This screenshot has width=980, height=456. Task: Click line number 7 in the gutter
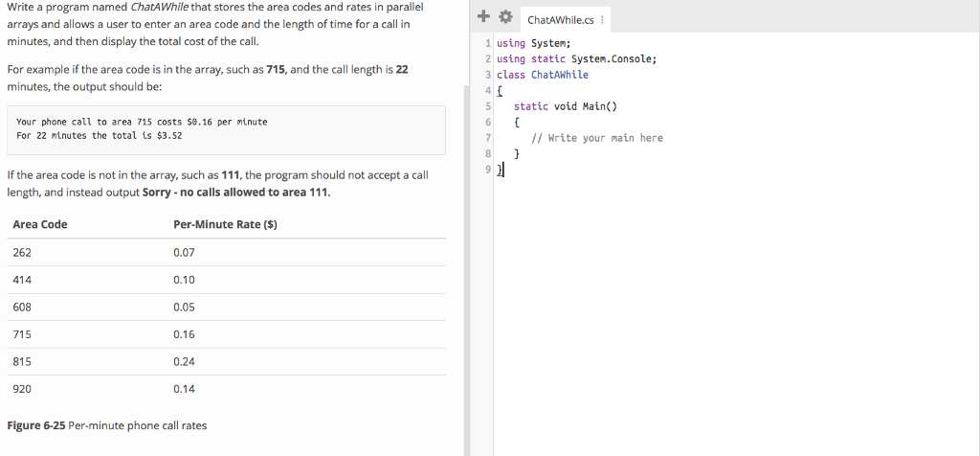pos(487,138)
